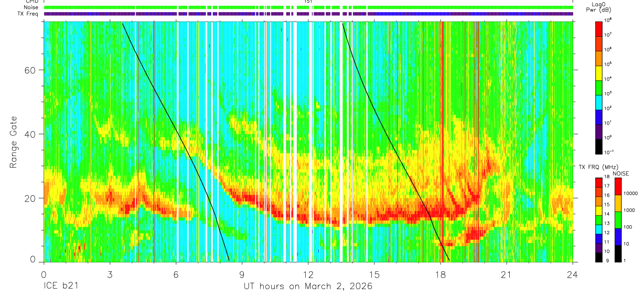Click the '15' label on TX FRQ colorbar
Viewport: 644px width, 297px height.
pyautogui.click(x=607, y=204)
